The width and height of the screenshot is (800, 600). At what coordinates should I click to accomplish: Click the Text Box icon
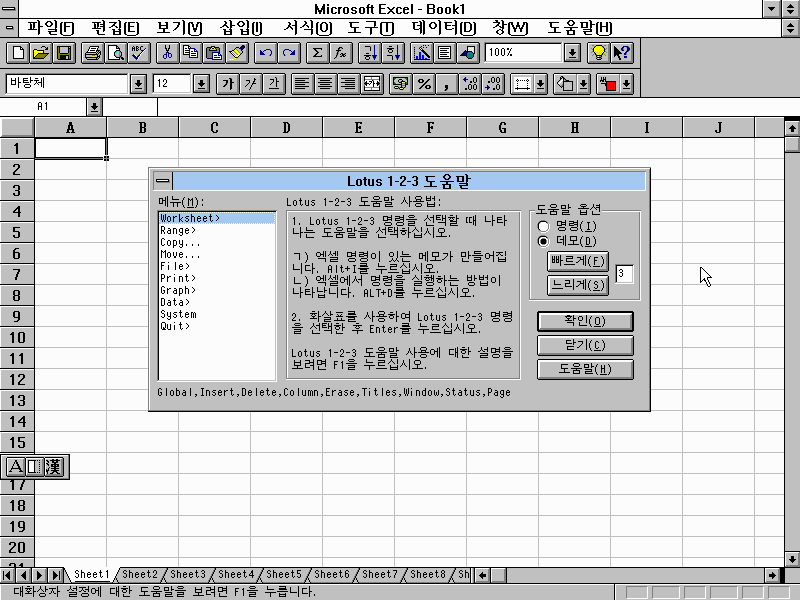tap(444, 53)
